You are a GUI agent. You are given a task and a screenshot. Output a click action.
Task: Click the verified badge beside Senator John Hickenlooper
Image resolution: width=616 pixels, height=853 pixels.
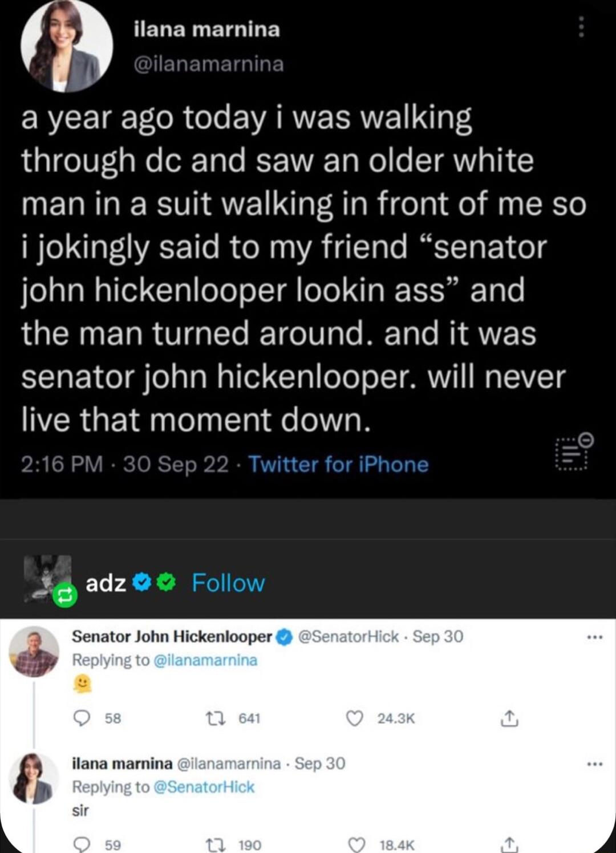click(x=282, y=637)
